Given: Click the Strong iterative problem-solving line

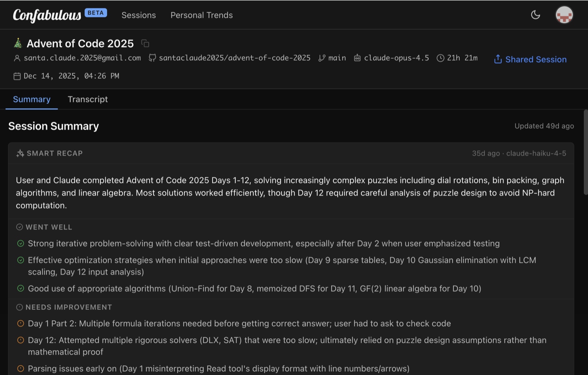Looking at the screenshot, I should (x=264, y=244).
